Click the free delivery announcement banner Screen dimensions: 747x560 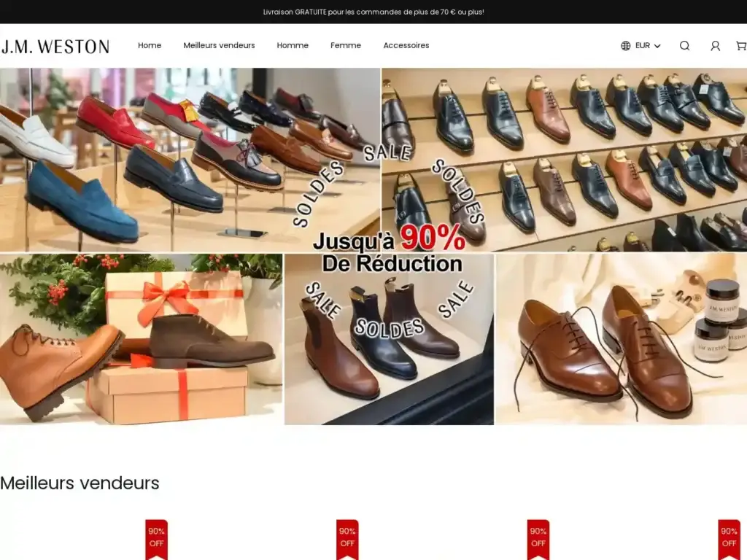[x=373, y=12]
